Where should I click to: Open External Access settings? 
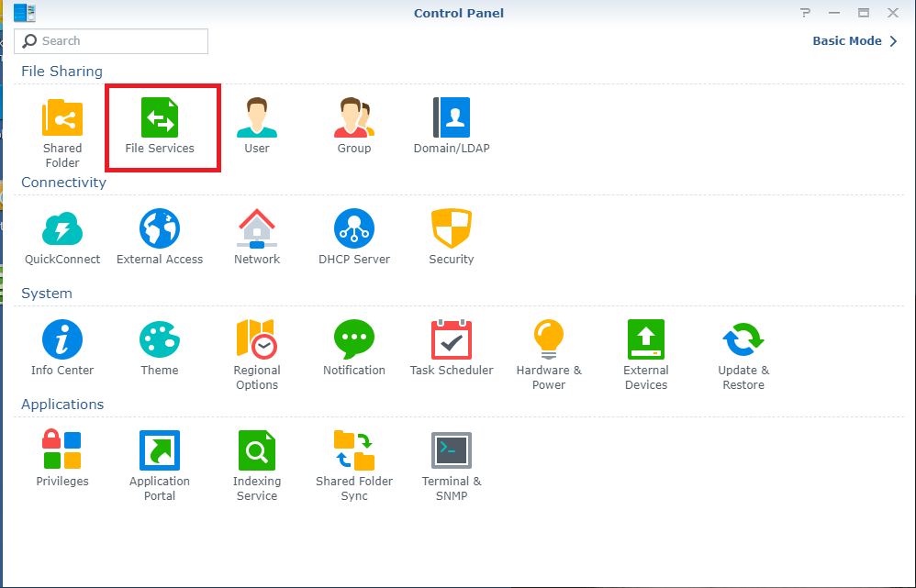pyautogui.click(x=160, y=230)
